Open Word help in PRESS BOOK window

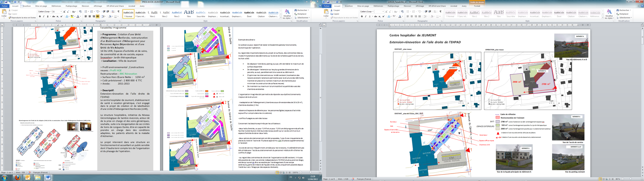click(x=320, y=6)
